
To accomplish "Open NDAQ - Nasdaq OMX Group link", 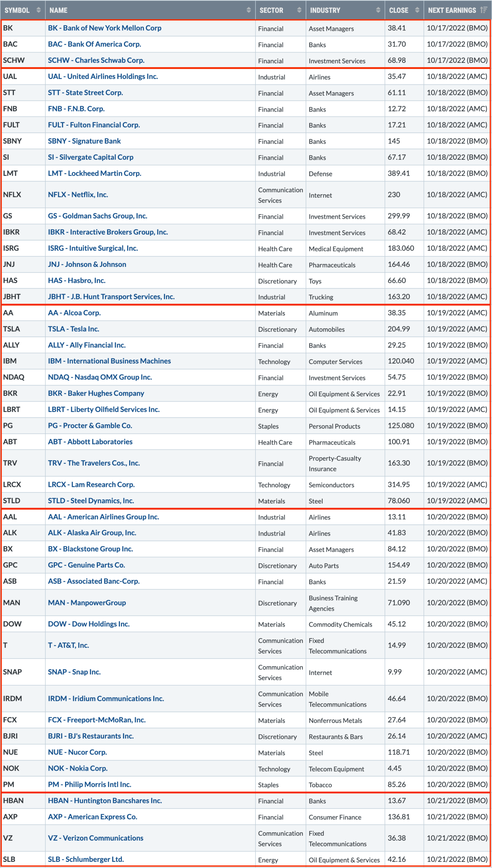I will pyautogui.click(x=100, y=377).
